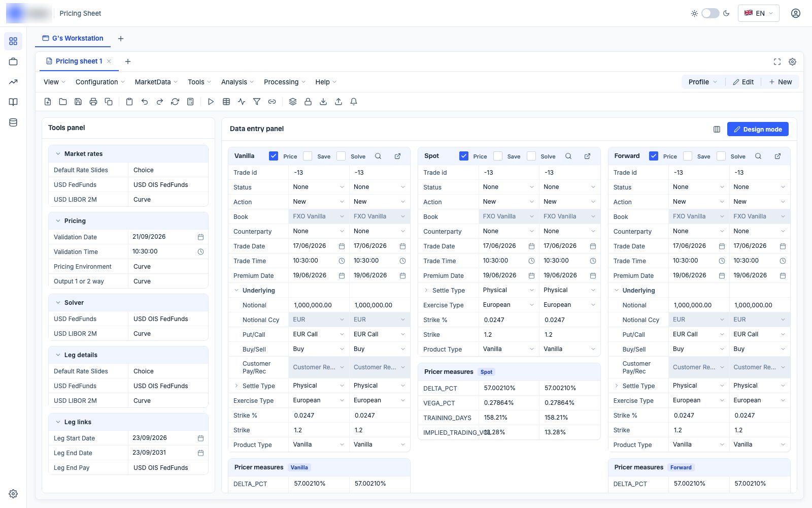Open the user account icon button
This screenshot has height=508, width=812.
[796, 13]
